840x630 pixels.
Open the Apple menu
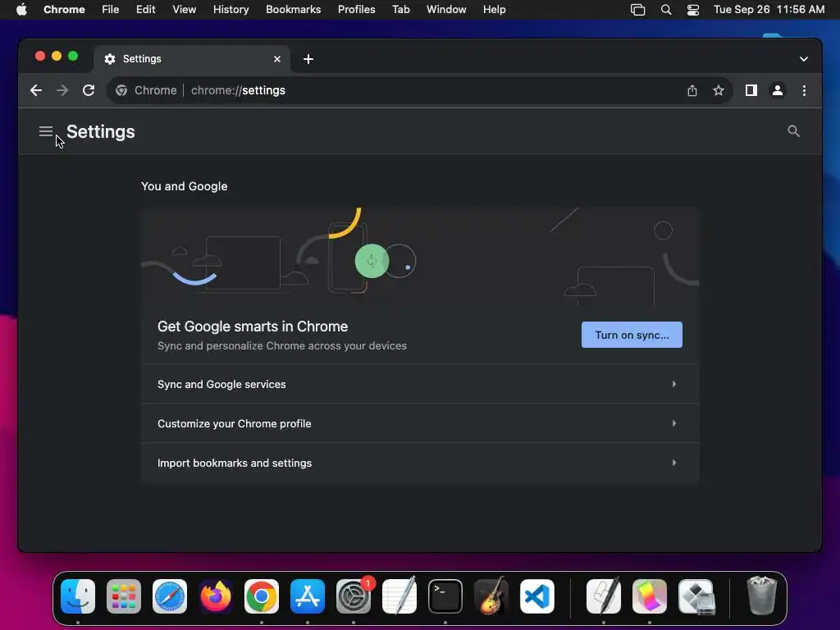(21, 10)
